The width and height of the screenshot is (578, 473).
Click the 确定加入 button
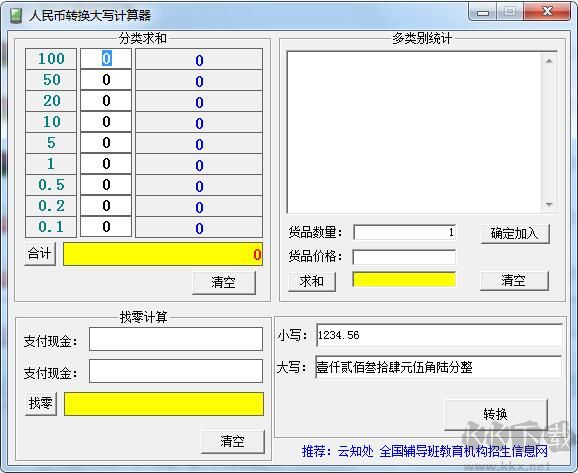[515, 233]
